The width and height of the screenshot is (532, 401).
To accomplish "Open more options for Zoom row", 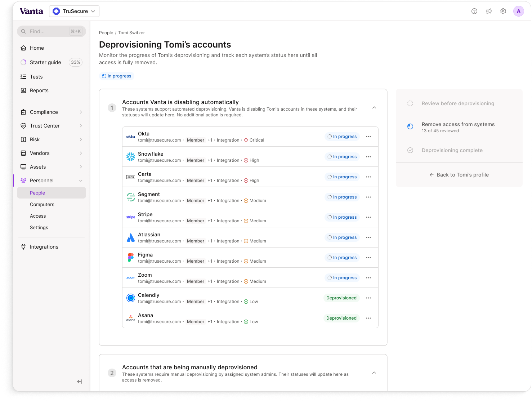I will tap(368, 278).
